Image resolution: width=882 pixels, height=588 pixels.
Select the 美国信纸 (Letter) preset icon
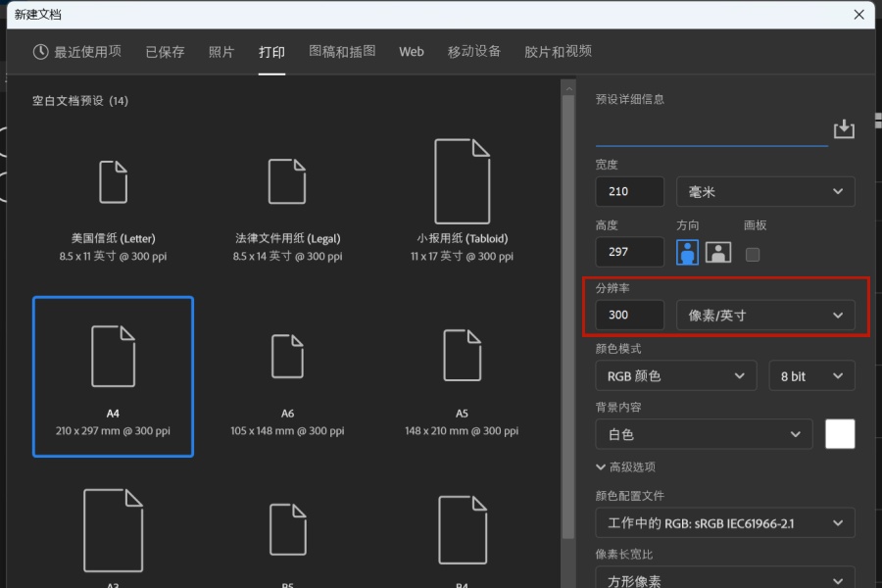[x=113, y=181]
